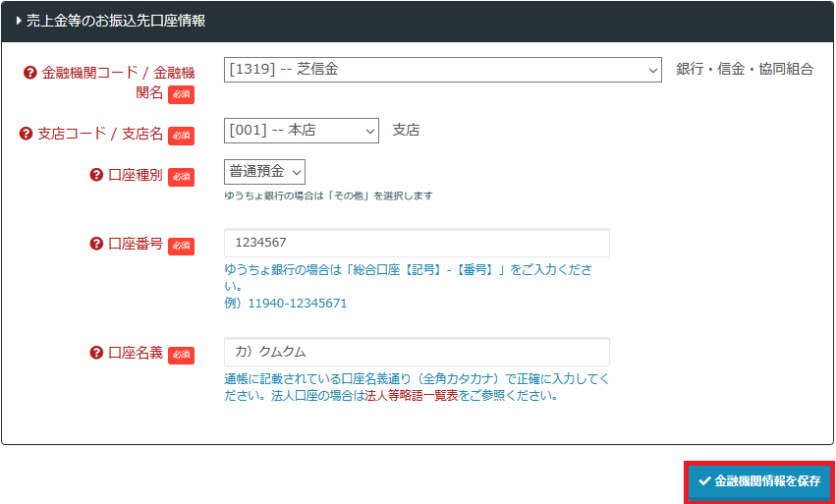836x504 pixels.
Task: Click the help icon beside 口座番号
Action: (96, 244)
